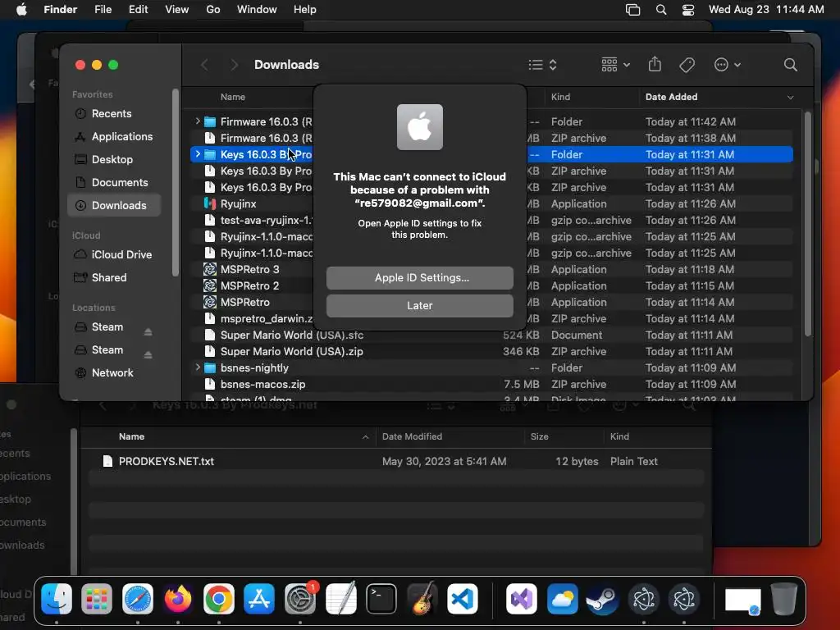Screen dimensions: 840x630
Task: Select the bsnes-macos.zip file
Action: 491,384
